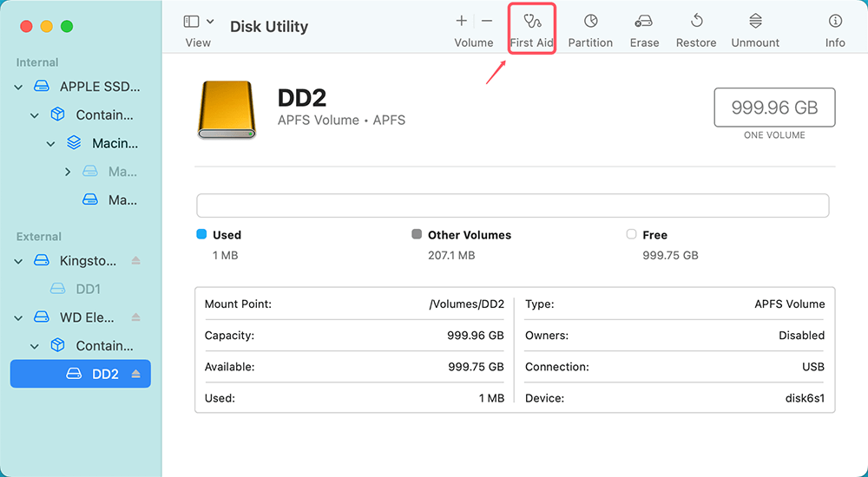Click the DD2 storage usage bar
The image size is (868, 477).
pos(512,206)
